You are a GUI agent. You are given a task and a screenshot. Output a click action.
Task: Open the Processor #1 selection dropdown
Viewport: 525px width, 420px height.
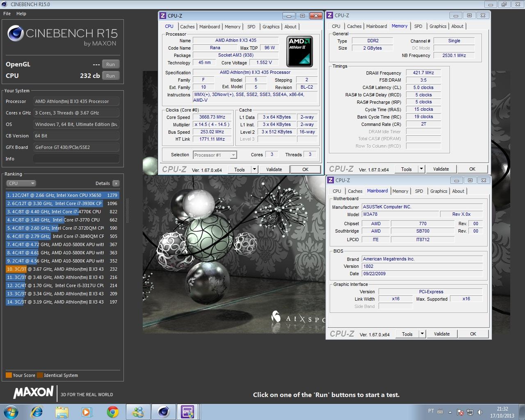(215, 155)
